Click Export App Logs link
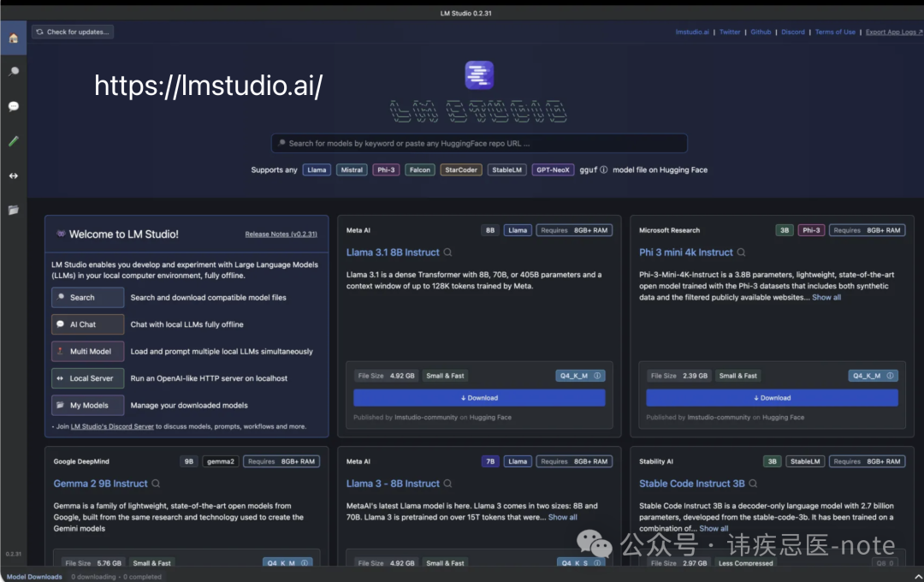 [894, 32]
